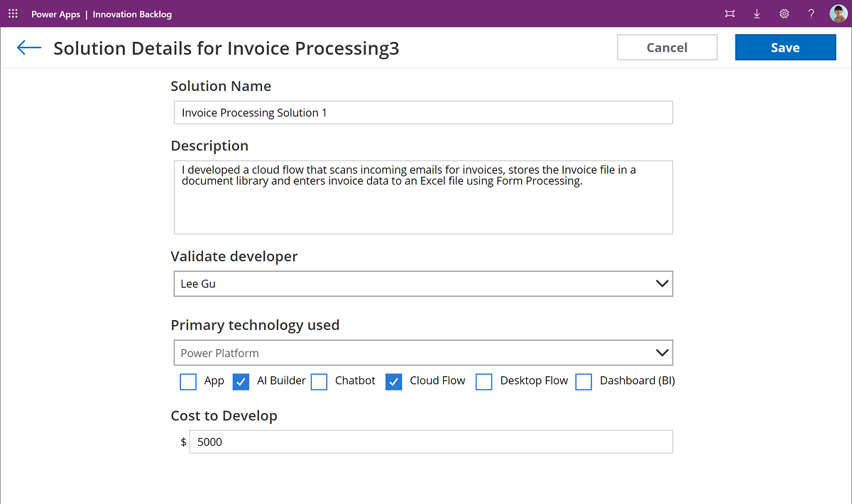Click the Solution Details page heading

(226, 48)
